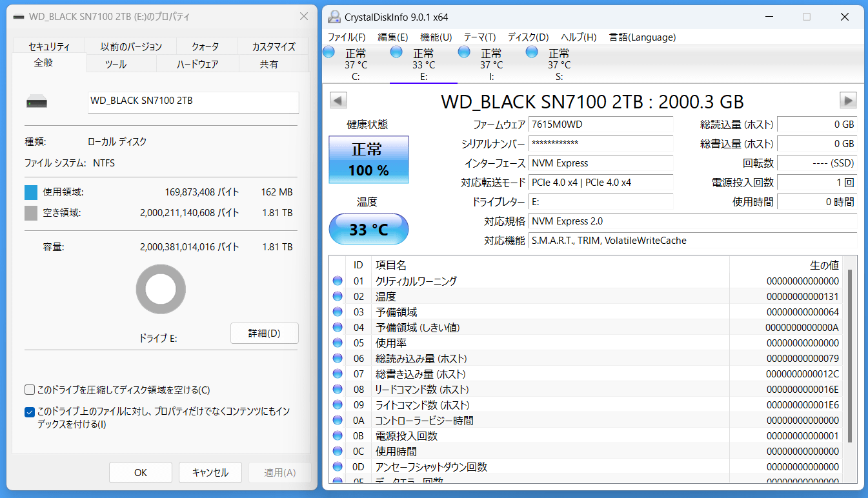Open the ファイル(F) menu
This screenshot has height=498, width=868.
click(347, 37)
